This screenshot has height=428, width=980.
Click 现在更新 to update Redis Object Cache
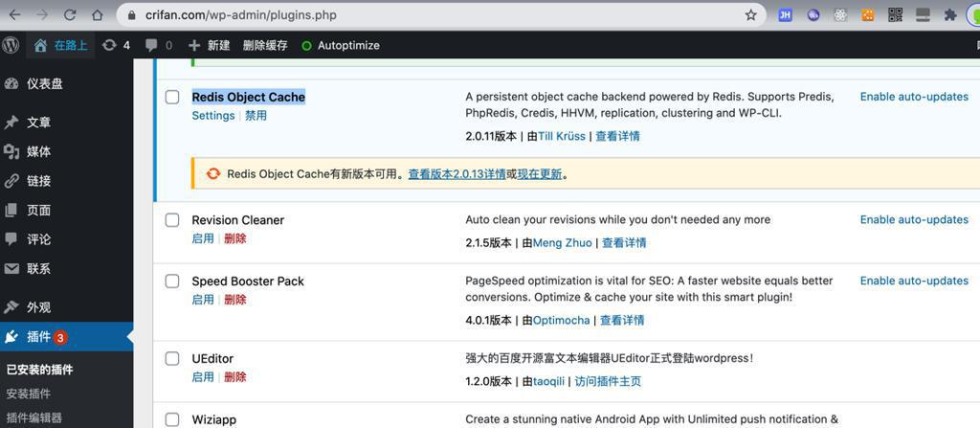[x=540, y=174]
